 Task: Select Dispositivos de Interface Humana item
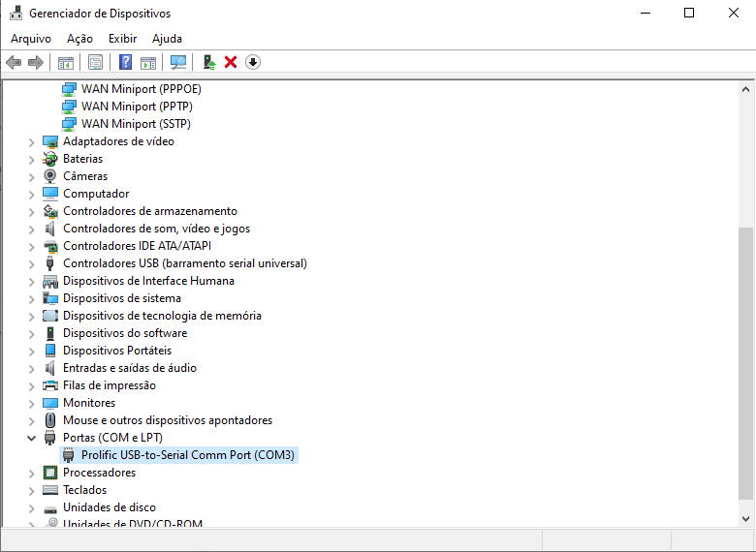(148, 281)
